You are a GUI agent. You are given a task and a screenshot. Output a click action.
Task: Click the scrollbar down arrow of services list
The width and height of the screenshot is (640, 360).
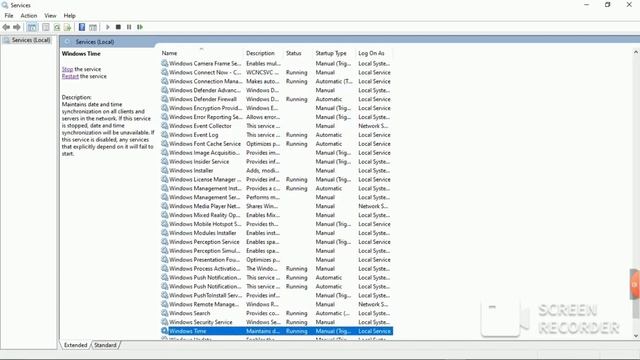click(636, 336)
